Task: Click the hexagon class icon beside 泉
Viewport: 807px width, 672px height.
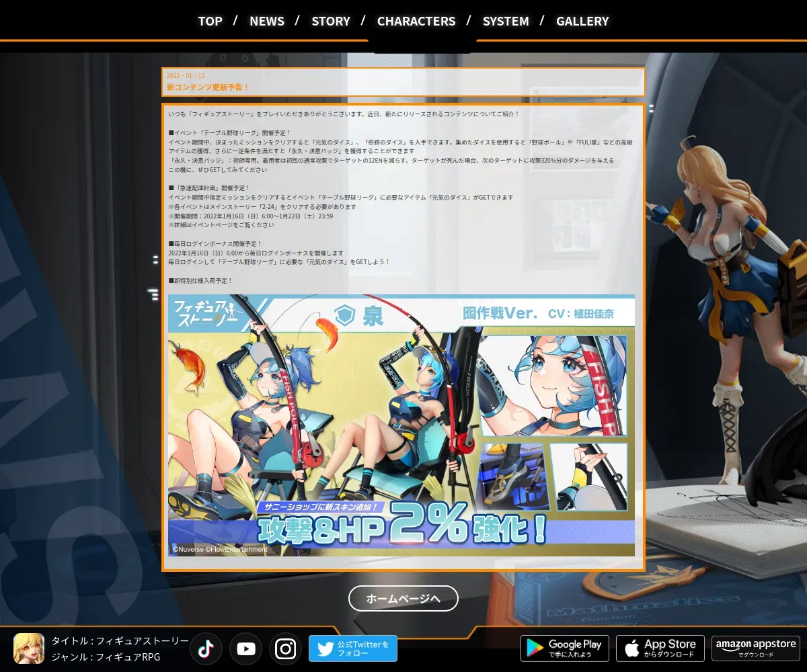Action: click(344, 317)
